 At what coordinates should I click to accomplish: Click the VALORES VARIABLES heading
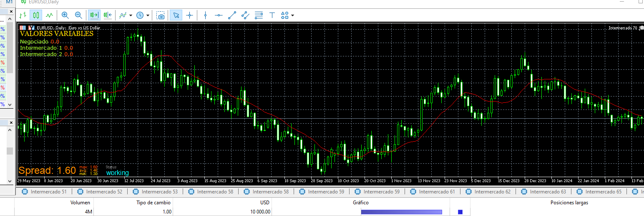(x=57, y=34)
